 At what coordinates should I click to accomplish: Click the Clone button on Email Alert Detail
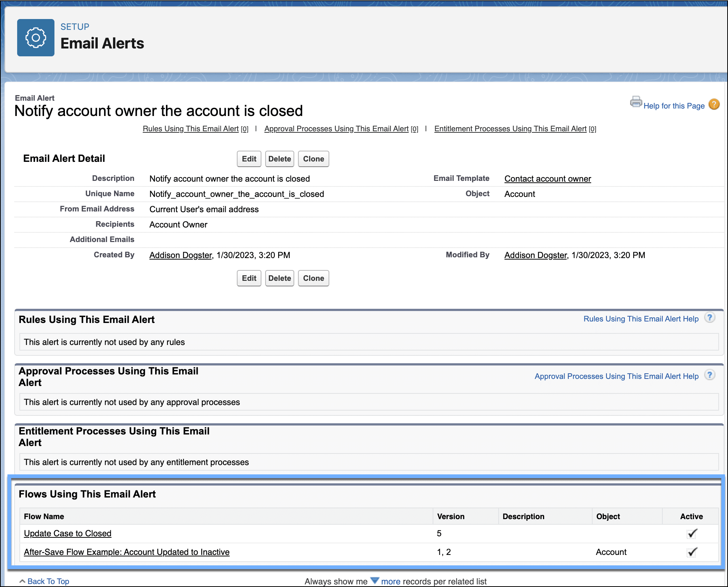coord(314,158)
